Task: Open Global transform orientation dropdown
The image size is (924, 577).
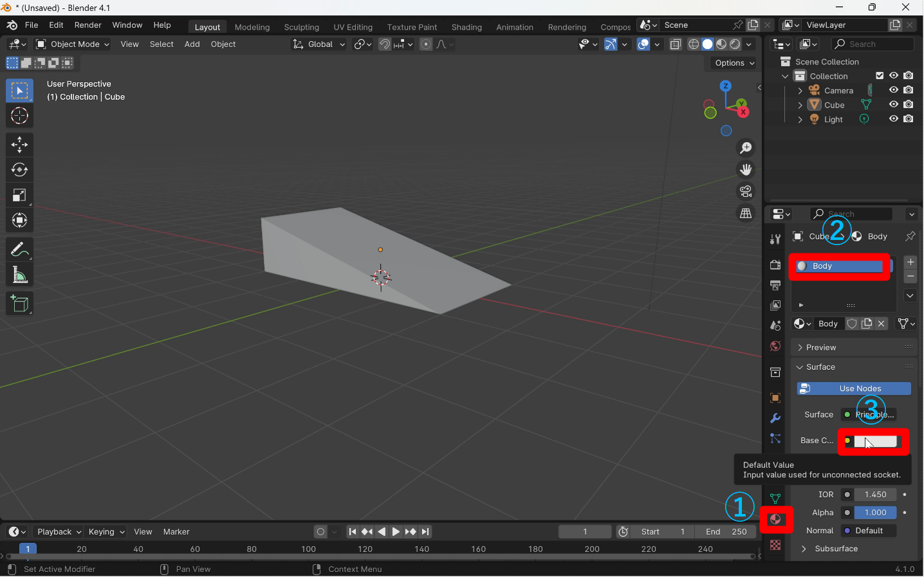Action: (319, 44)
